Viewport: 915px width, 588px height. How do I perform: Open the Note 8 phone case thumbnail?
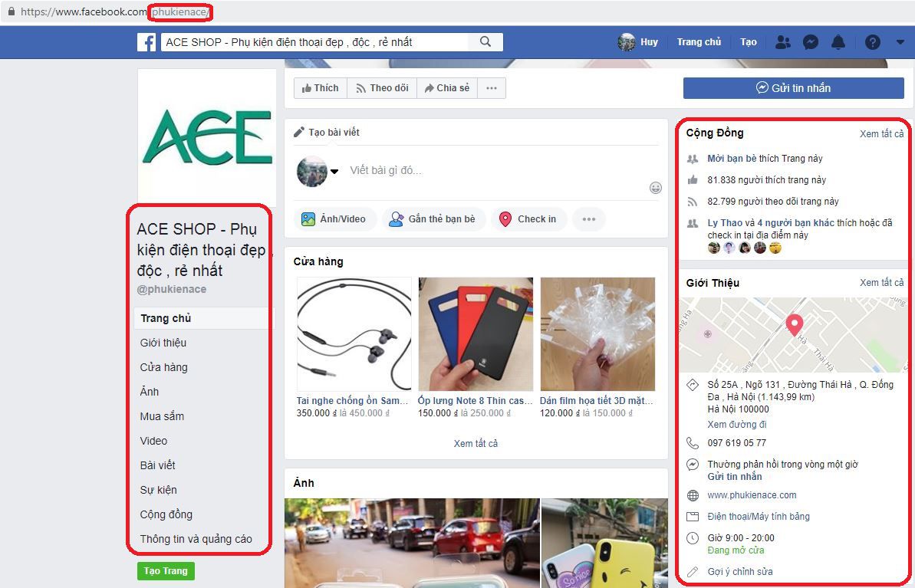click(476, 334)
